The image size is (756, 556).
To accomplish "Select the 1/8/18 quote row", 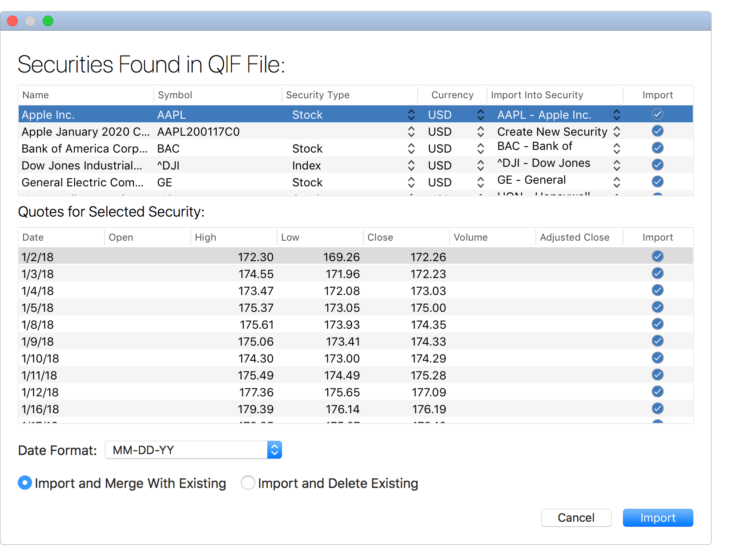I will pos(178,324).
